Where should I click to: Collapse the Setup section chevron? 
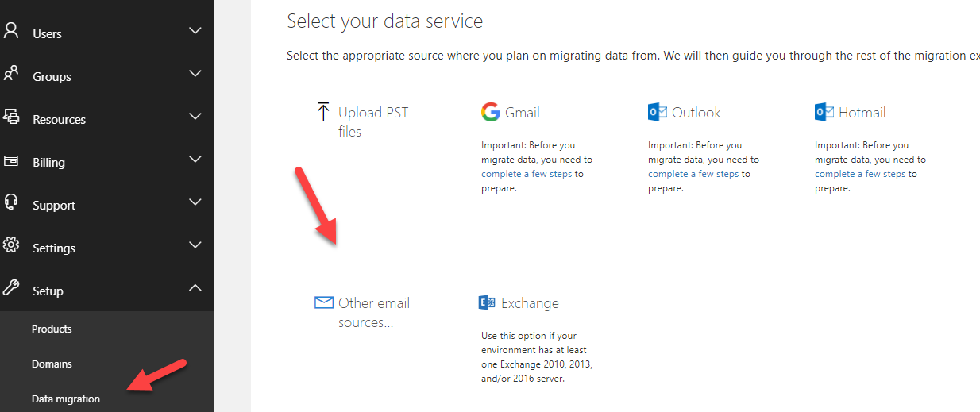pyautogui.click(x=195, y=288)
